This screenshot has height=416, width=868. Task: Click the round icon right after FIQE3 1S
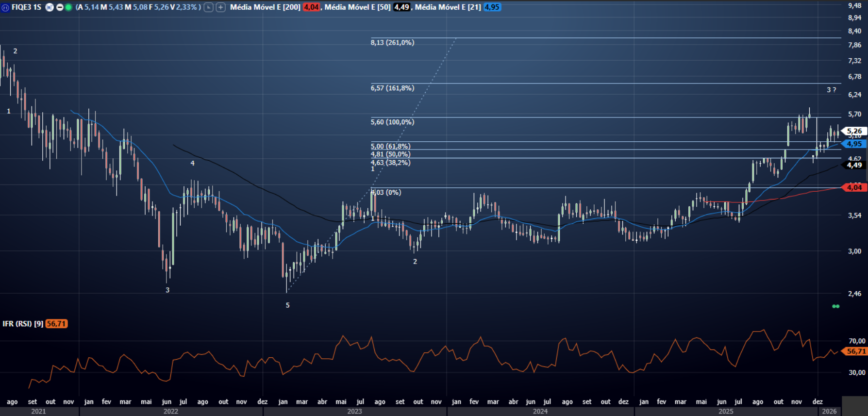point(50,7)
